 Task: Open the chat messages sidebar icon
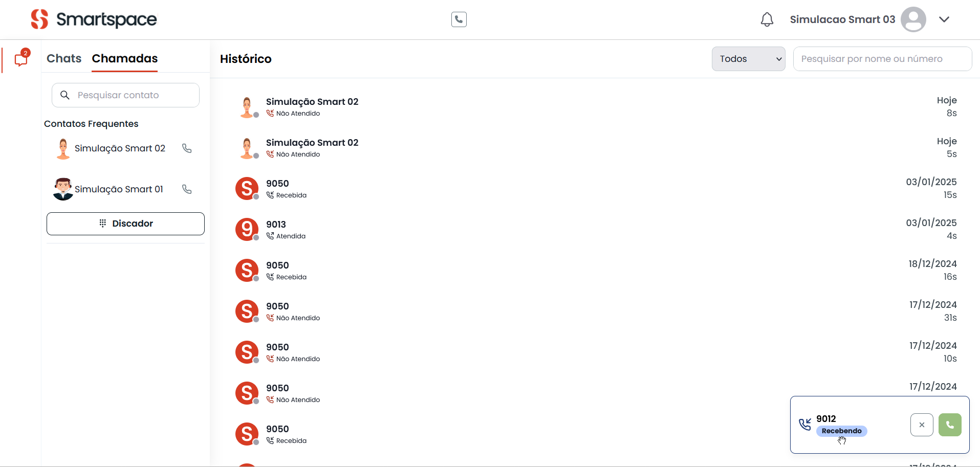21,59
